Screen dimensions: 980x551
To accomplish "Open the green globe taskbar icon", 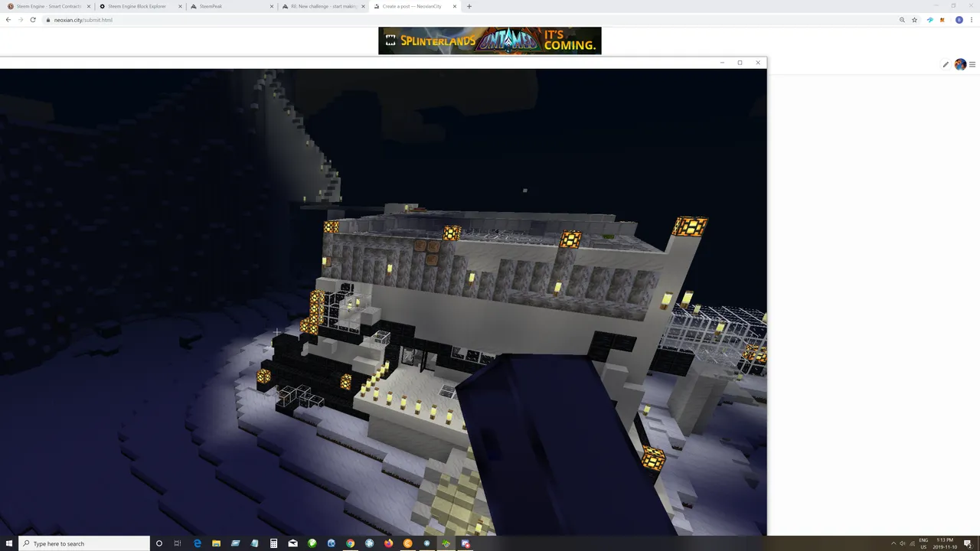I will point(312,543).
